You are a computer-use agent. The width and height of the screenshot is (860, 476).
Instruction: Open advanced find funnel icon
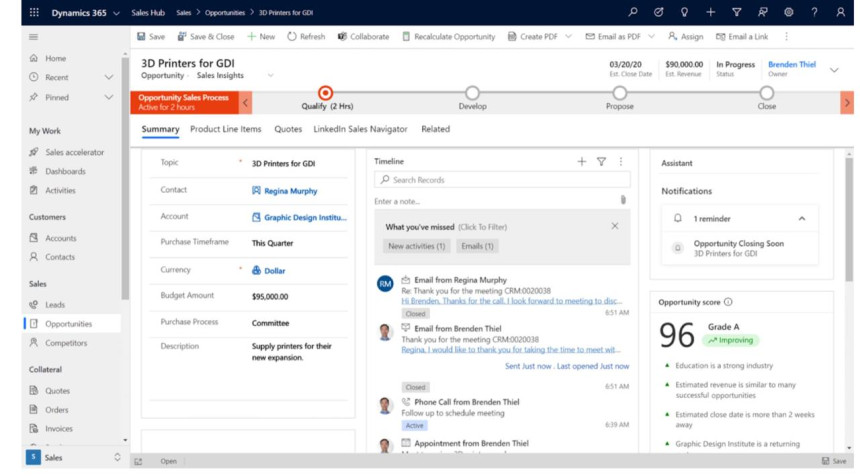pyautogui.click(x=737, y=12)
